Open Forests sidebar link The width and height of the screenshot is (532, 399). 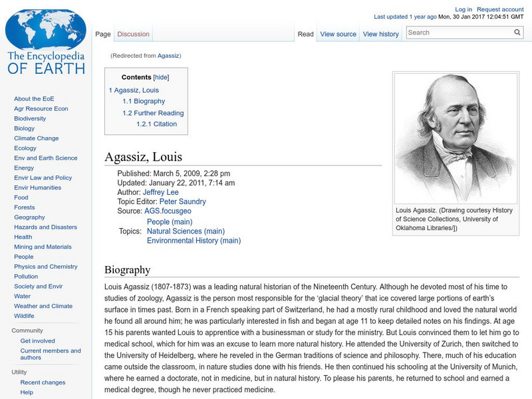(25, 207)
